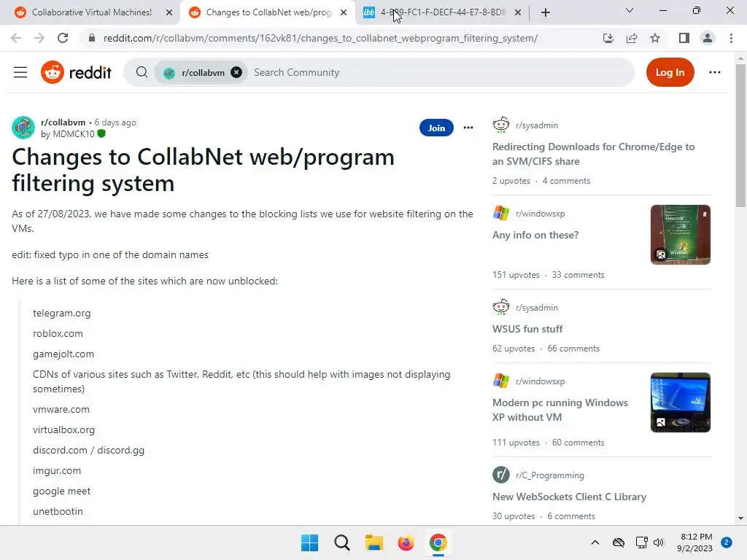The width and height of the screenshot is (747, 560).
Task: Click the blue XP desktop thumbnail
Action: pyautogui.click(x=681, y=402)
